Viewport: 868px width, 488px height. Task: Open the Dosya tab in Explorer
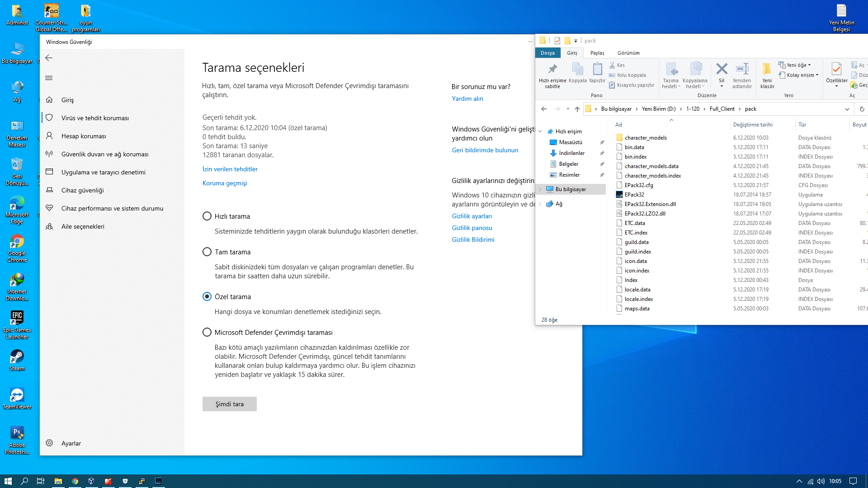(x=547, y=53)
